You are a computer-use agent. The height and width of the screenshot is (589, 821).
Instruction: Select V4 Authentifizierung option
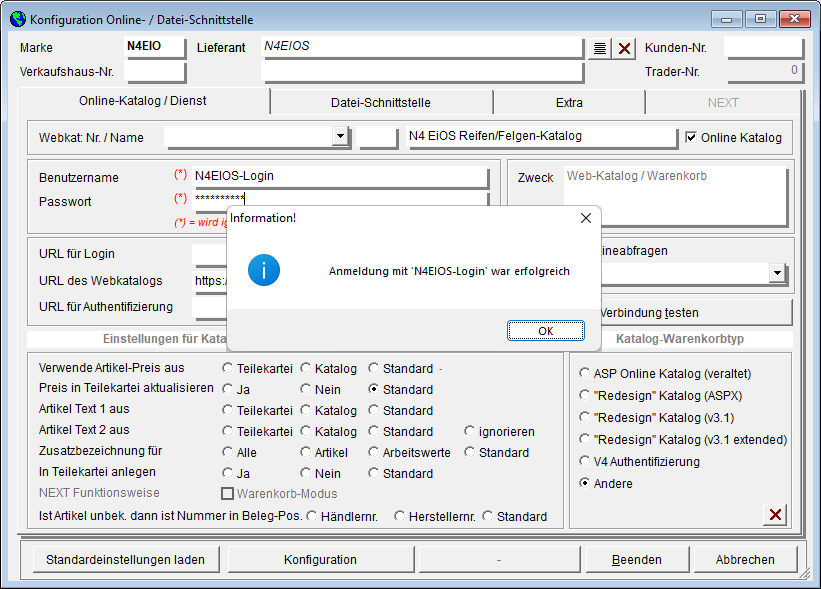[584, 461]
